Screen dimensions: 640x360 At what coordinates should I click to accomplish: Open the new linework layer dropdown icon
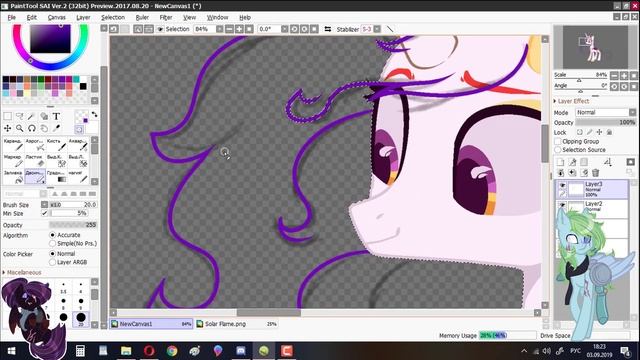click(x=607, y=162)
